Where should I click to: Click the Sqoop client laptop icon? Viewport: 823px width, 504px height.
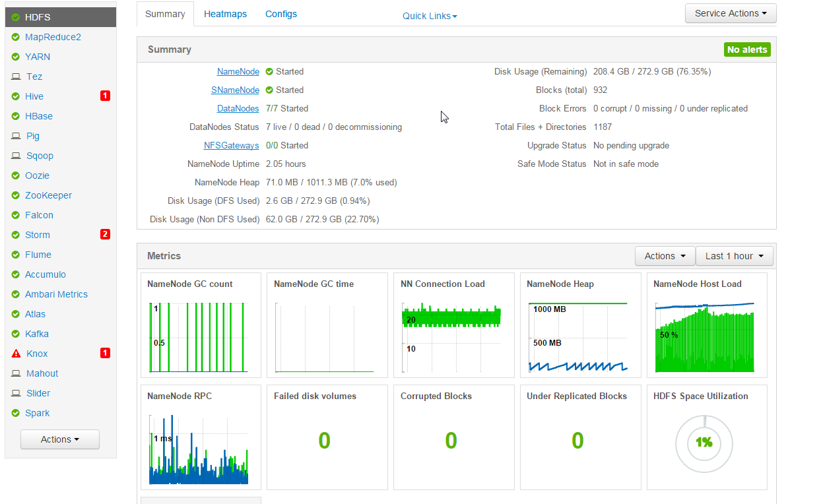[x=16, y=156]
